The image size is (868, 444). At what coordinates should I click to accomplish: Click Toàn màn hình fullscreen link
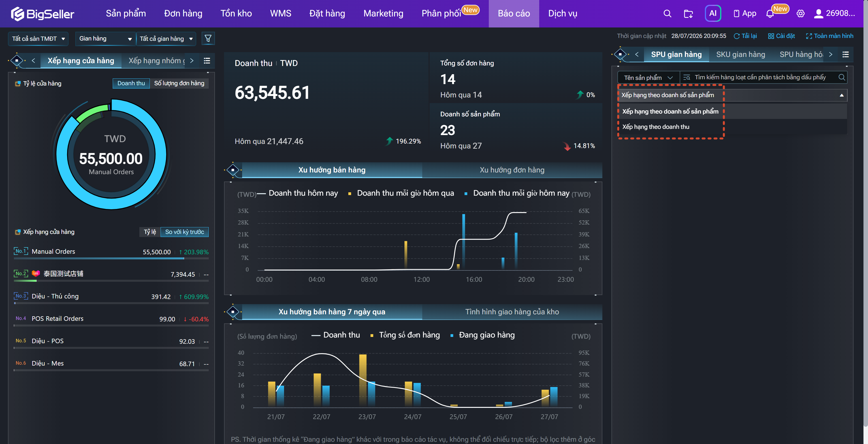click(829, 36)
